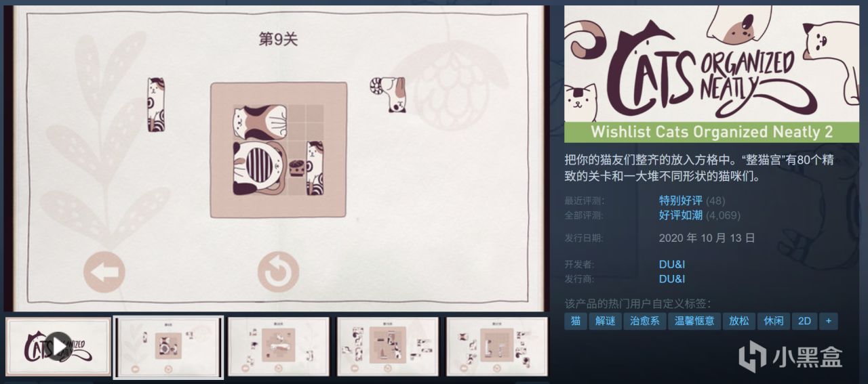Click the 2D tag
The width and height of the screenshot is (868, 384).
804,321
